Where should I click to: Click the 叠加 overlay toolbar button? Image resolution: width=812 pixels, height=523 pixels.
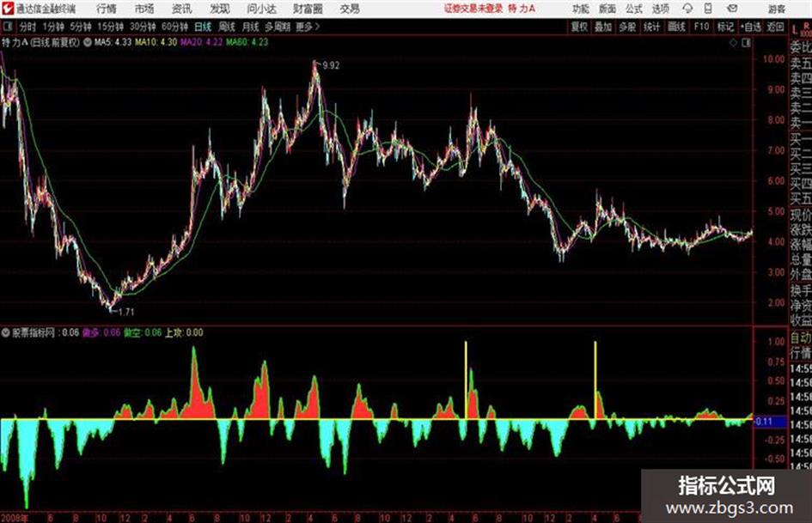pos(603,27)
